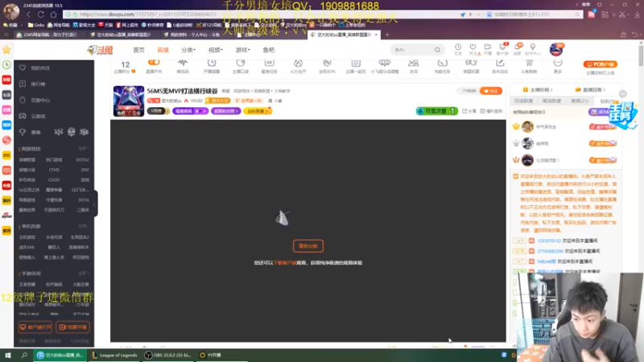
Task: Open the history clock icon in header
Action: (458, 49)
